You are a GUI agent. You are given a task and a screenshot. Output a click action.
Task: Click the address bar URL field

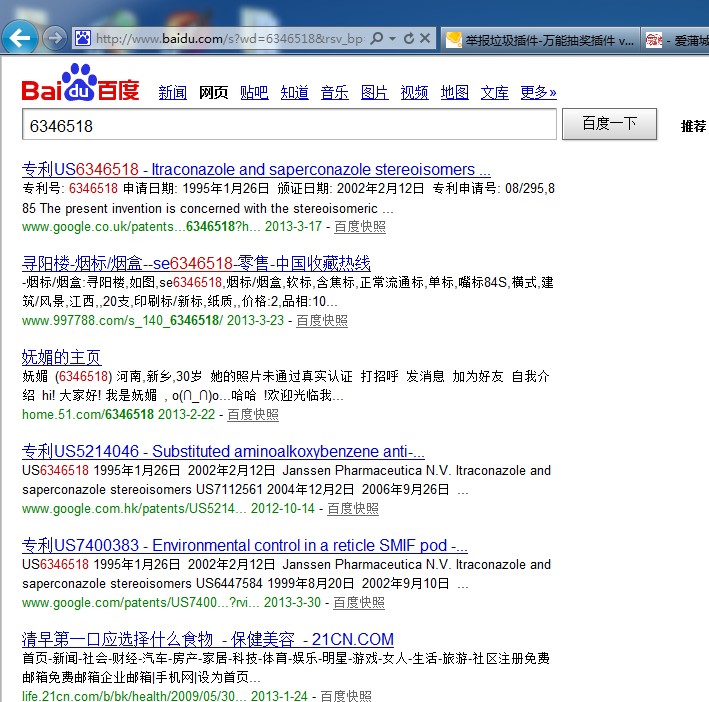230,39
